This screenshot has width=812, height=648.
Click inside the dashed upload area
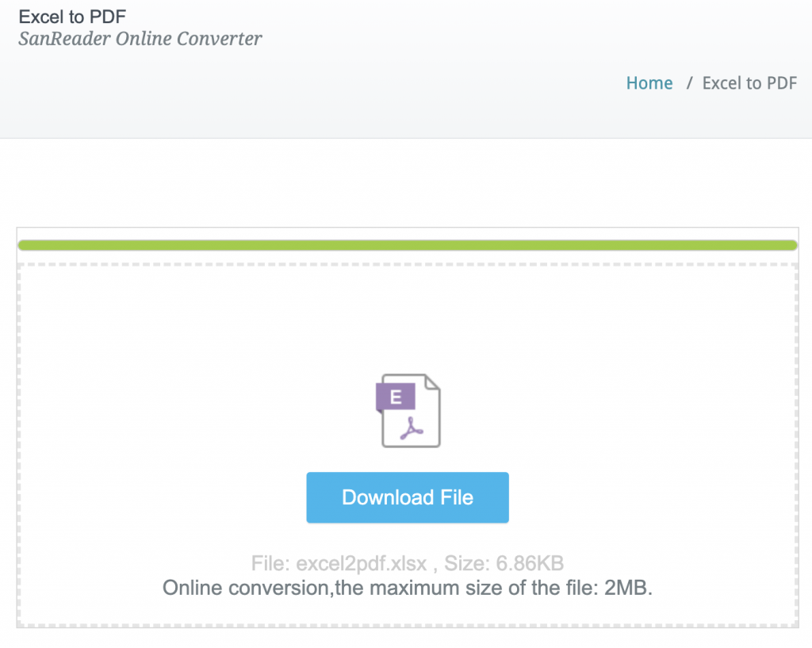pyautogui.click(x=407, y=317)
